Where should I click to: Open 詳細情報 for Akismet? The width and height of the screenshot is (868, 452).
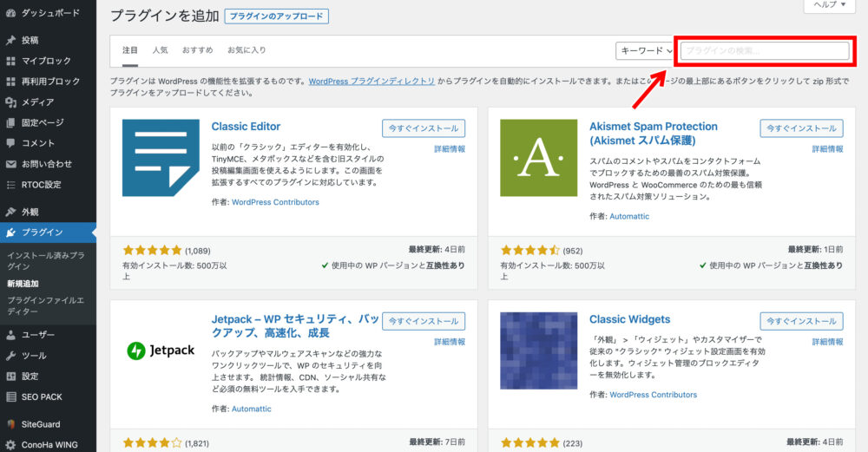[x=827, y=149]
